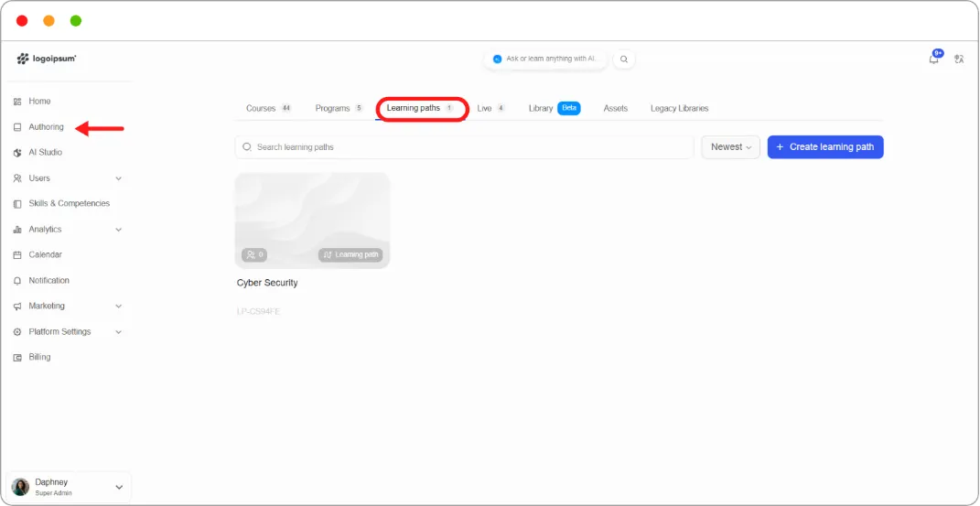This screenshot has height=506, width=980.
Task: Click the Authoring book icon
Action: tap(17, 127)
